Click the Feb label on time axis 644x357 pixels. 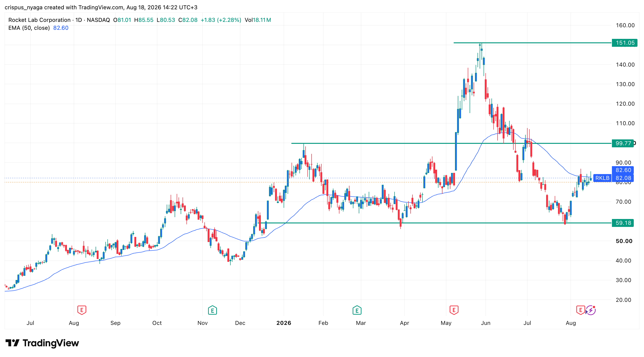[x=323, y=323]
